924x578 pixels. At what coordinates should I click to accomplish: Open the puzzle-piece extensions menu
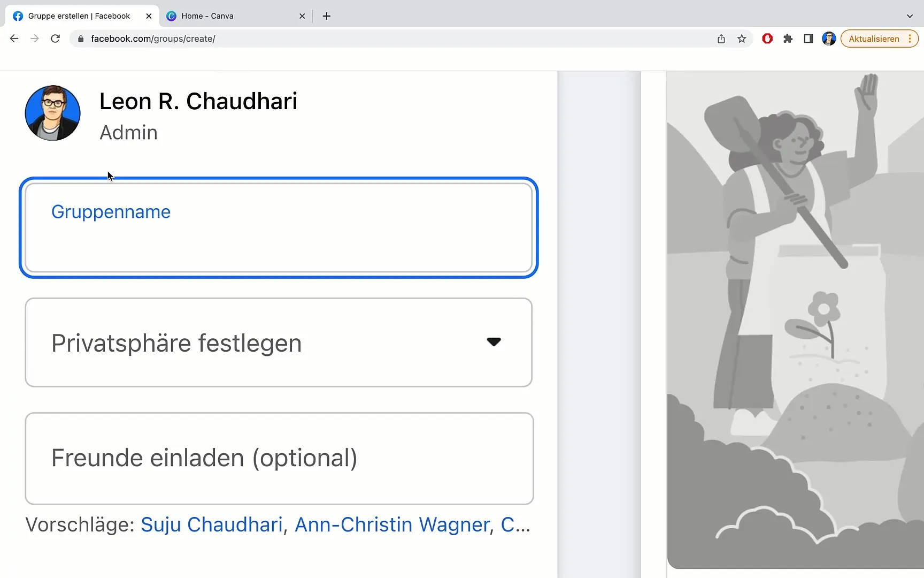point(788,39)
